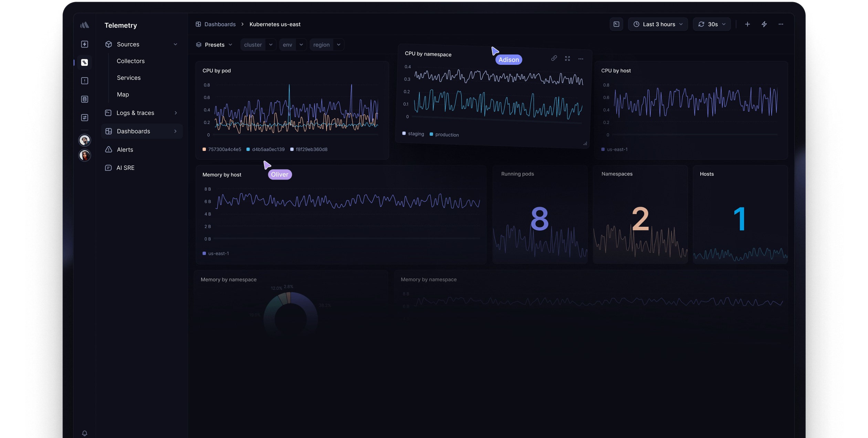
Task: Select Alerts in the sidebar
Action: coord(125,150)
